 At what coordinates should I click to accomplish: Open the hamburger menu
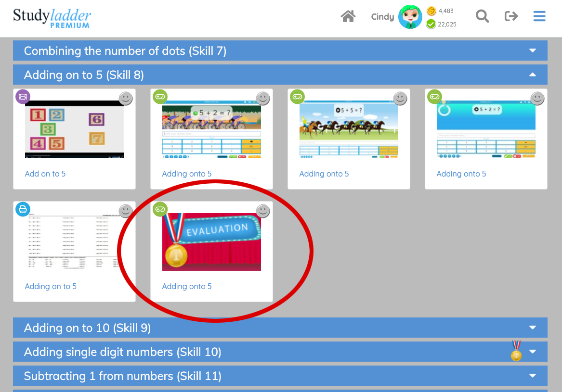[x=539, y=16]
